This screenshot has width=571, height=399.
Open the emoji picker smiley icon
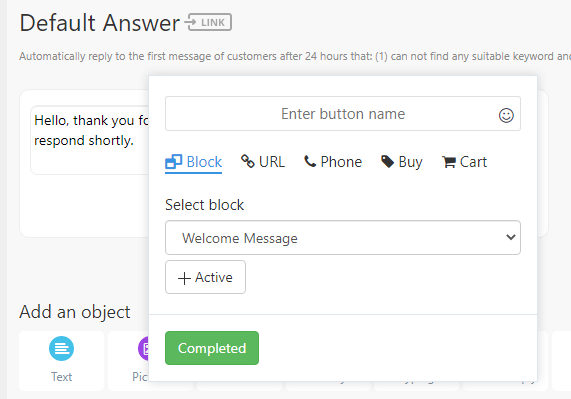pyautogui.click(x=506, y=115)
